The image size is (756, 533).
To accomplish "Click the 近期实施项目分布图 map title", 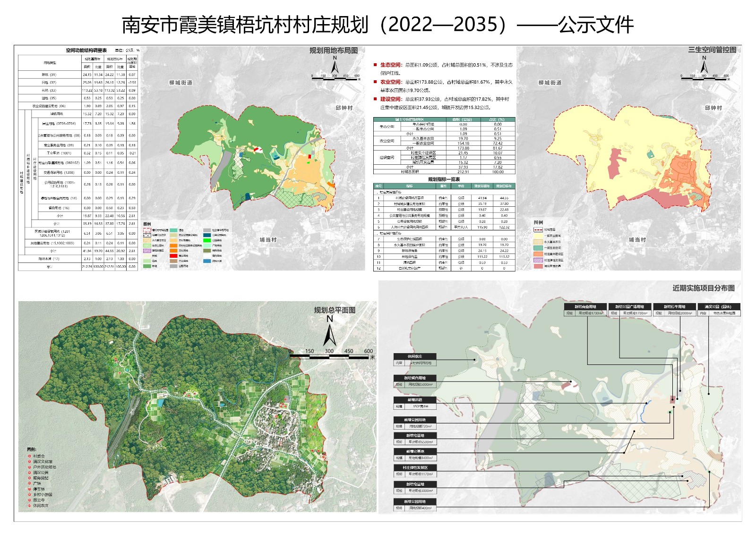I will click(704, 288).
